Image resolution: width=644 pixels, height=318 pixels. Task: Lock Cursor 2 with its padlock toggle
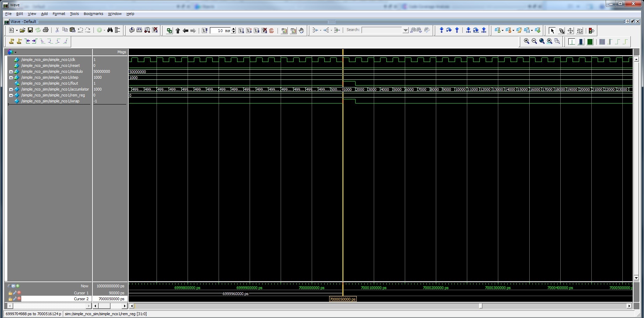pyautogui.click(x=10, y=299)
